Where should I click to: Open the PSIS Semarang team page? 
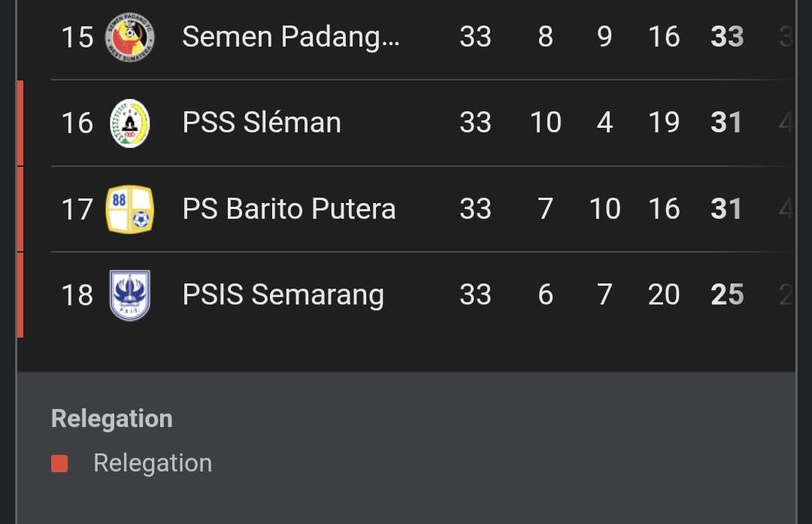[x=282, y=294]
